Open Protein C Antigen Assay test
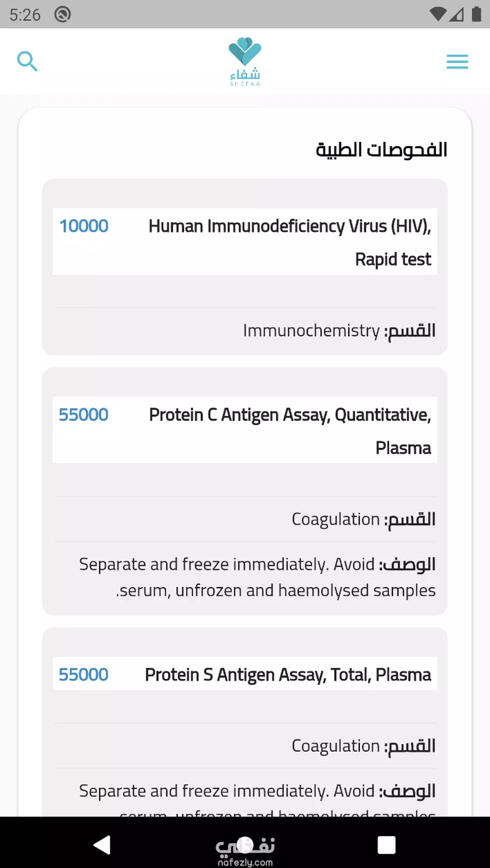 290,430
